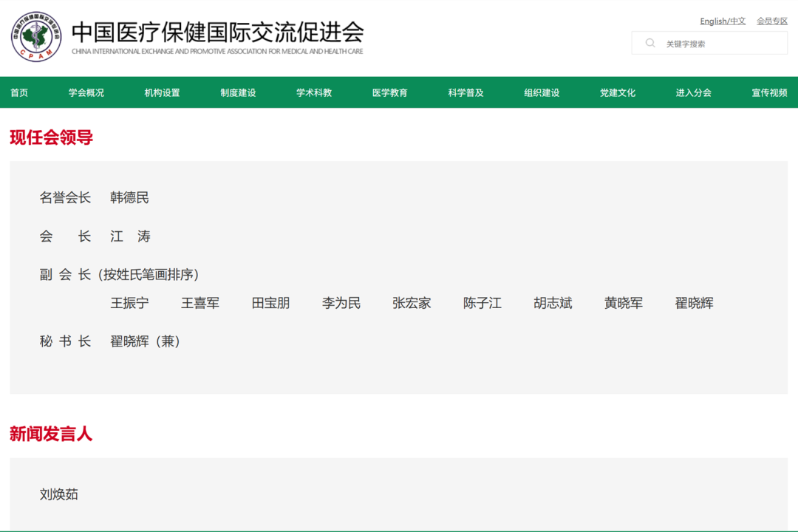
Task: Select president name 江 涛
Action: pos(130,236)
